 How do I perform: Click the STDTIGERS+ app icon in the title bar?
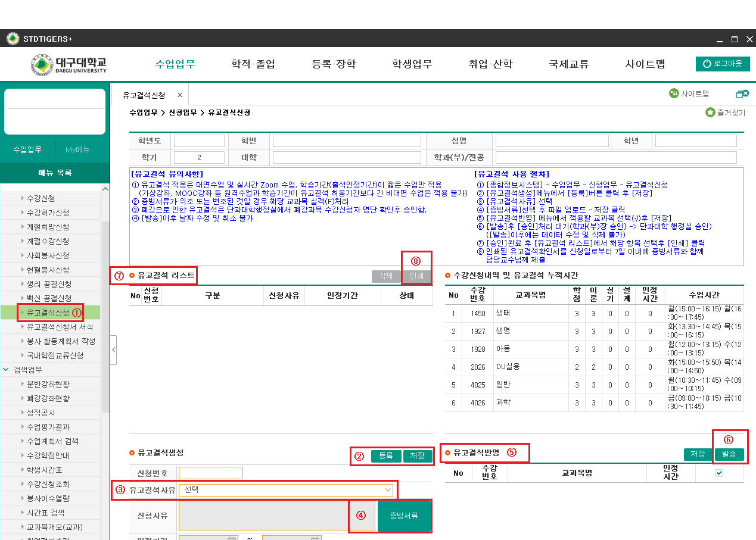point(13,39)
